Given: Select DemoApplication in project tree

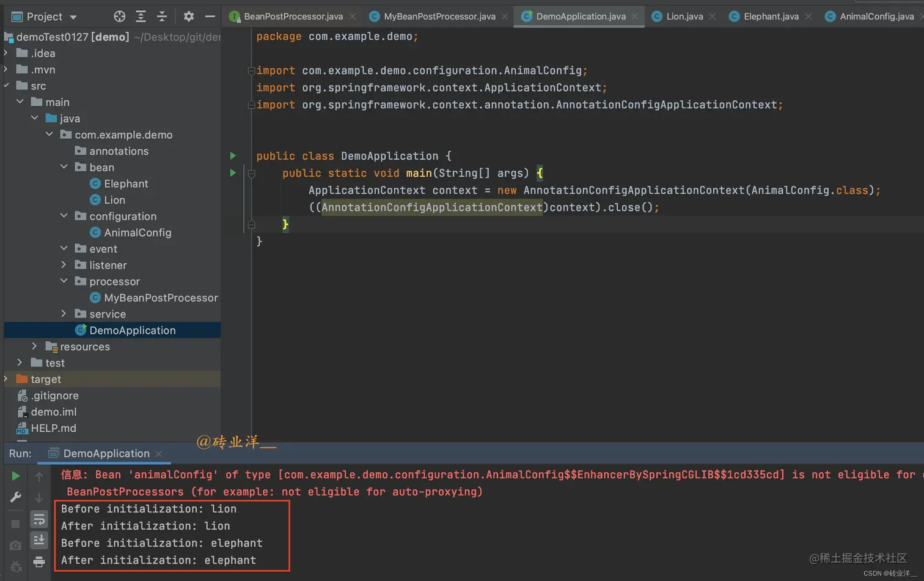Looking at the screenshot, I should coord(133,330).
